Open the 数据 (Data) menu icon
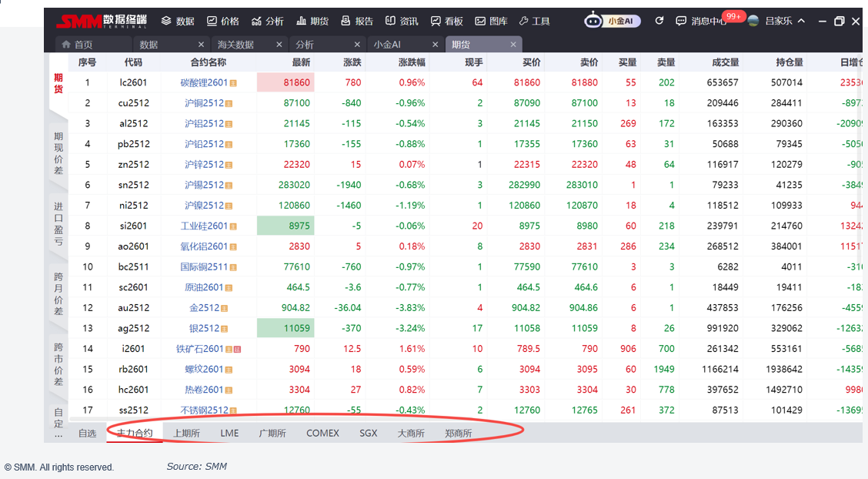This screenshot has height=479, width=868. 166,21
